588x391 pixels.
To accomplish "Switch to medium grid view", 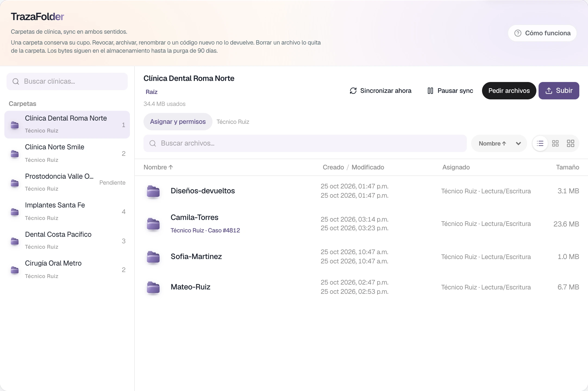I will [555, 143].
